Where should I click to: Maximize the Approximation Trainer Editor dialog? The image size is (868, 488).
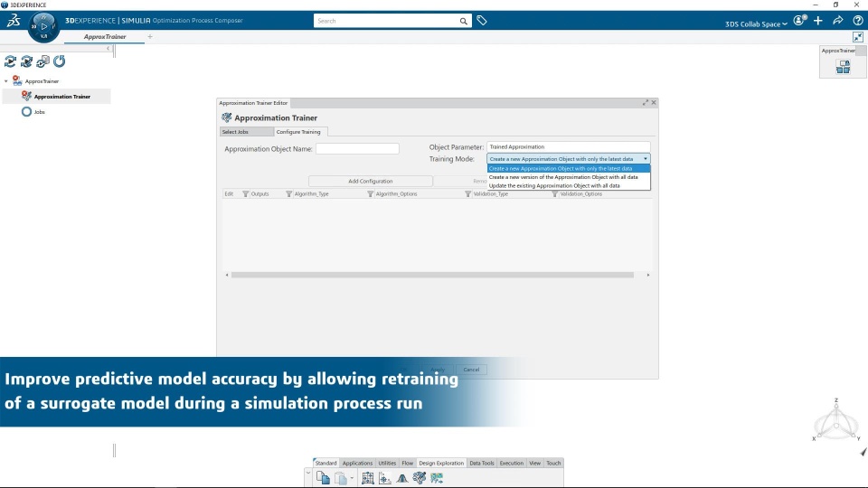(646, 103)
